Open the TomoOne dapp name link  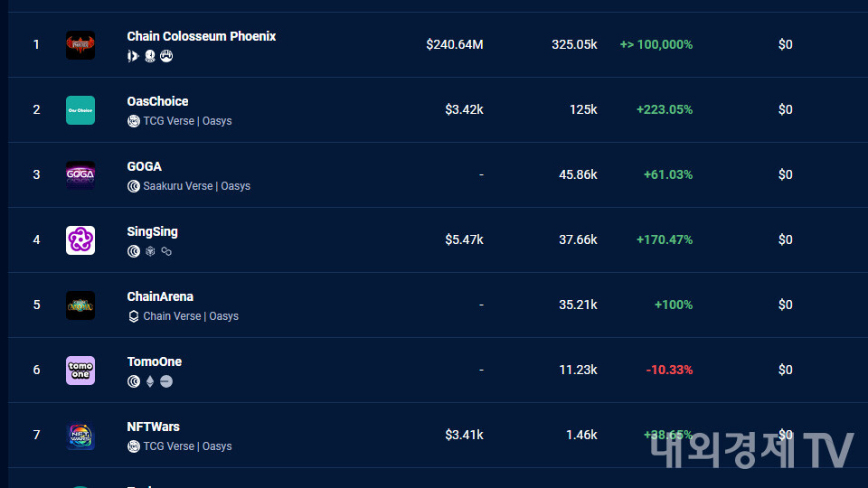(154, 361)
